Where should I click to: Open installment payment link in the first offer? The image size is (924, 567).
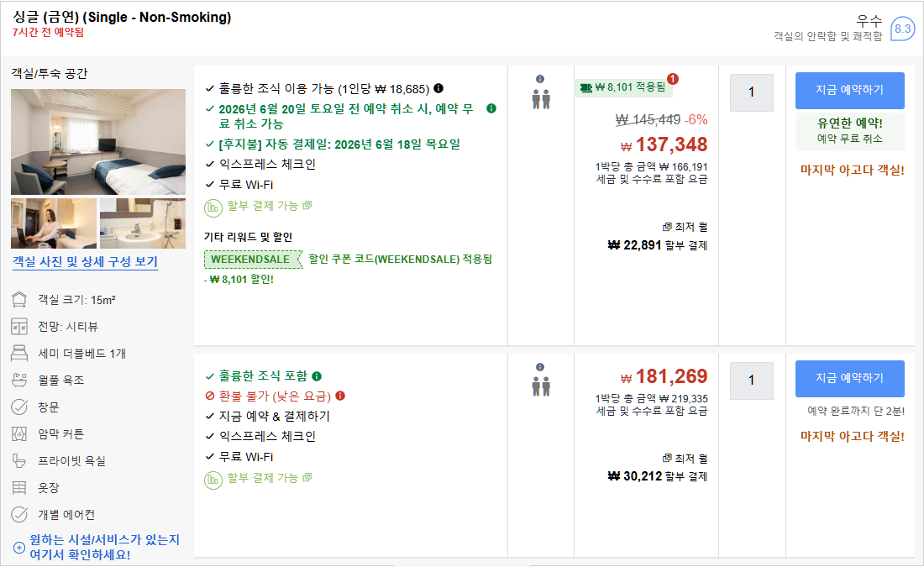270,206
